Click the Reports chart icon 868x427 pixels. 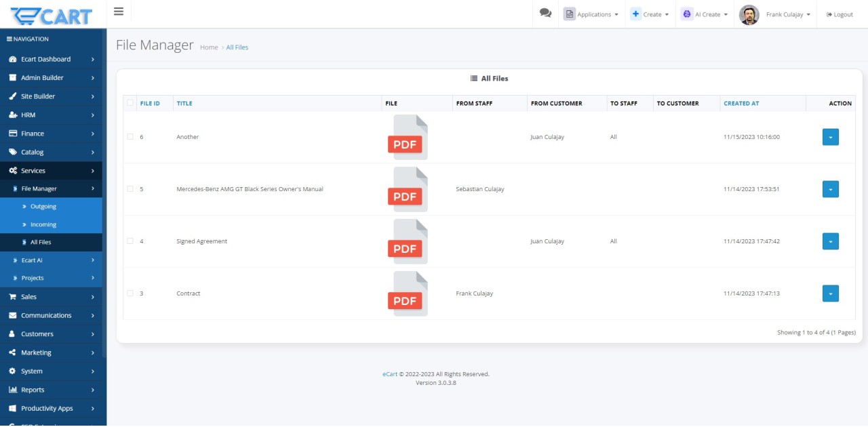(x=13, y=390)
